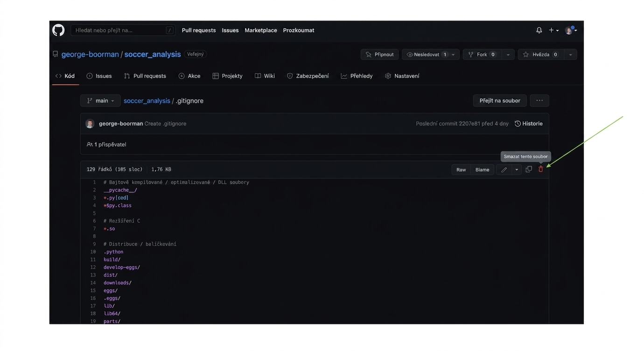
Task: Open Issues in top navigation
Action: click(230, 30)
